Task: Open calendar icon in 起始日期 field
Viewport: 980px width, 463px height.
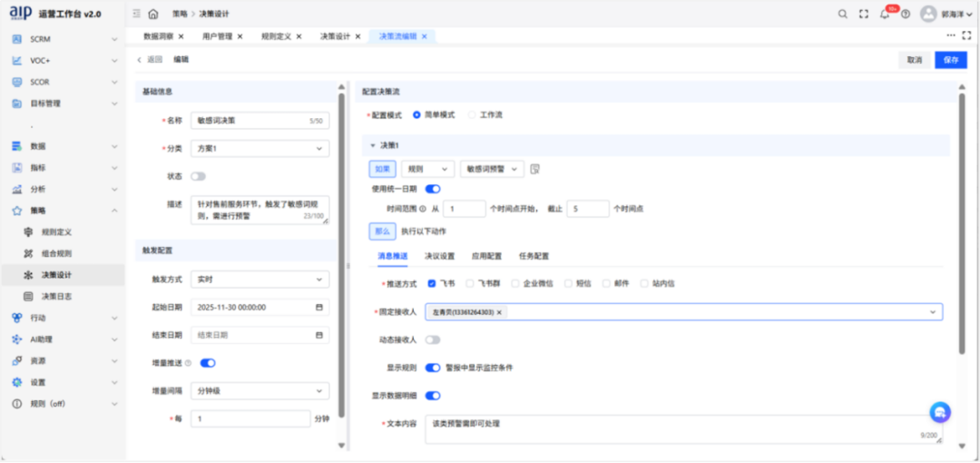Action: [319, 308]
